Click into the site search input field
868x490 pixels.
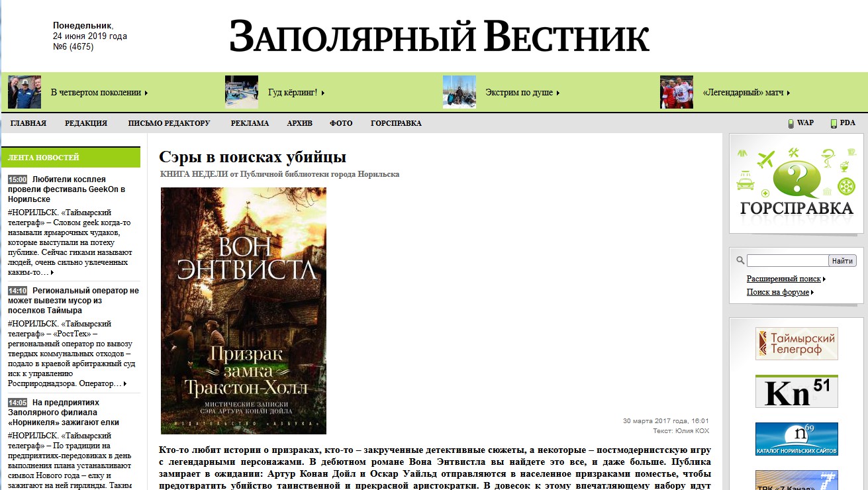[x=787, y=261]
